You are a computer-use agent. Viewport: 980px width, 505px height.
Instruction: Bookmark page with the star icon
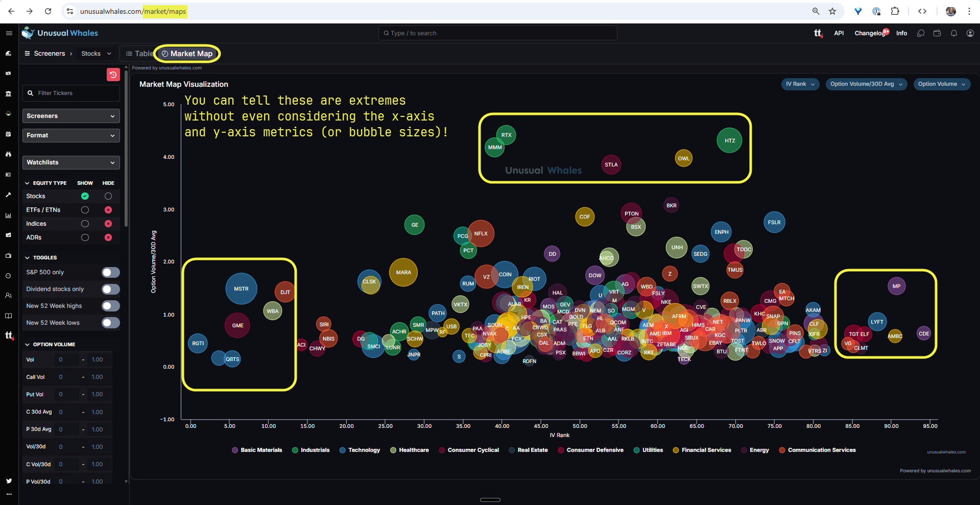coord(832,11)
